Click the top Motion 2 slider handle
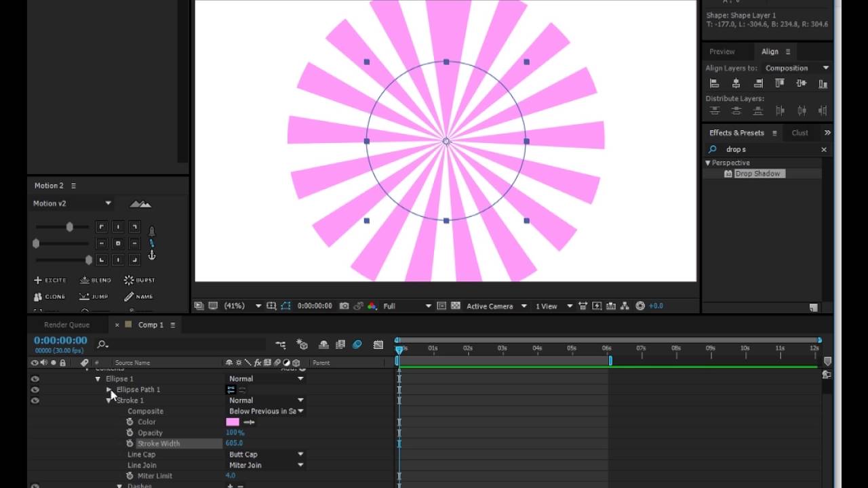Viewport: 868px width, 488px height. click(69, 227)
